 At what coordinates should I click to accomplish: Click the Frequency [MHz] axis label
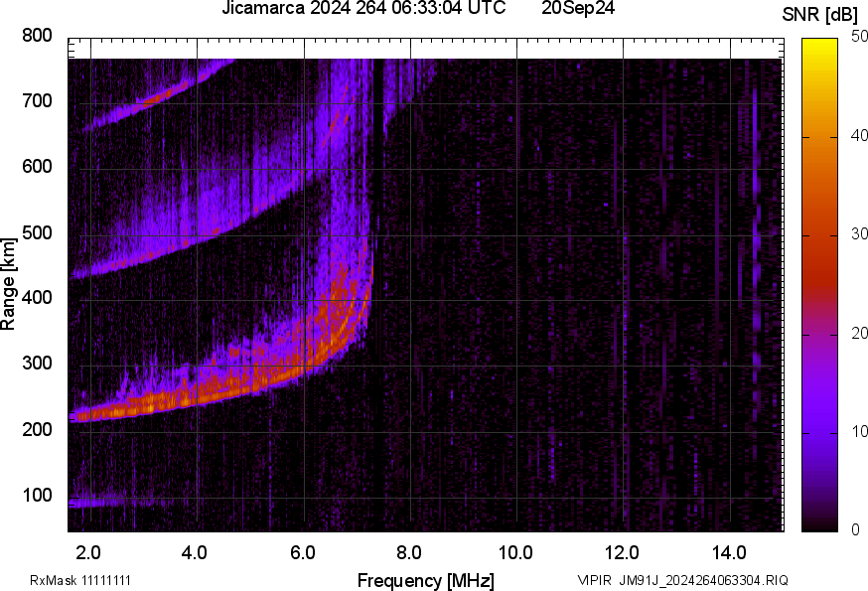click(425, 580)
